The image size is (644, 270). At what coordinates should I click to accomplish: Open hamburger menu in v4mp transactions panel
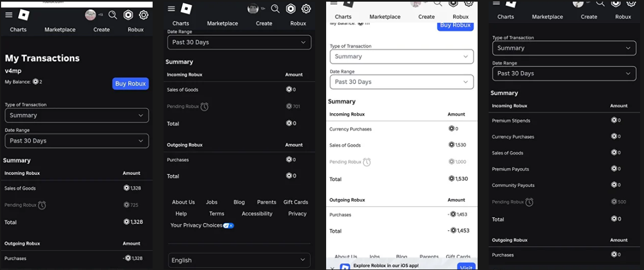[9, 15]
